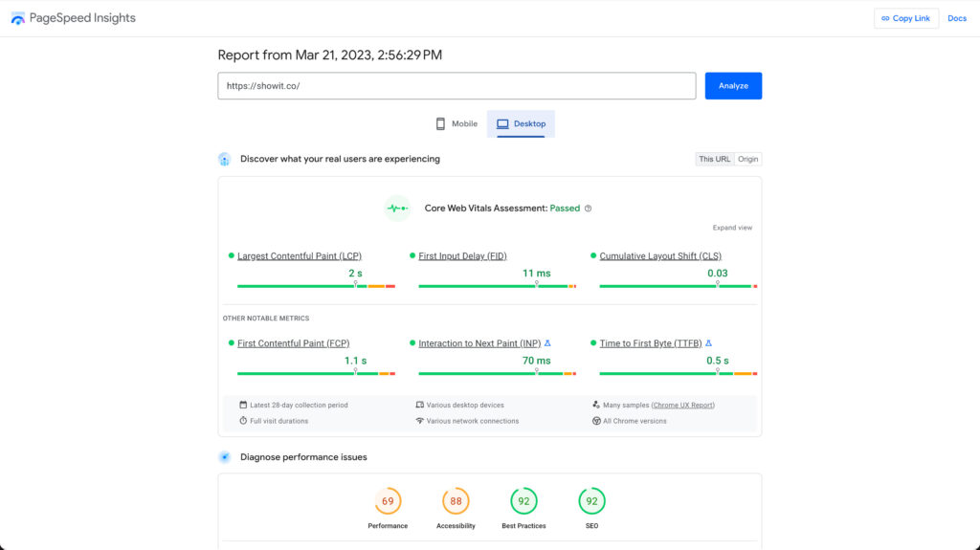
Task: Click the Copy Link button
Action: pos(905,18)
